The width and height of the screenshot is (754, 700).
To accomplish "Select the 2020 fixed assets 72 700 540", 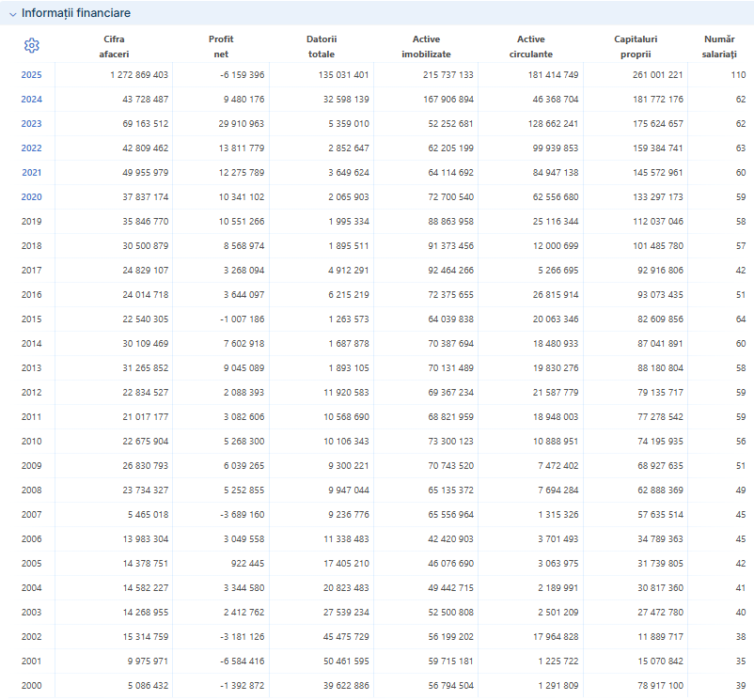I will [451, 197].
